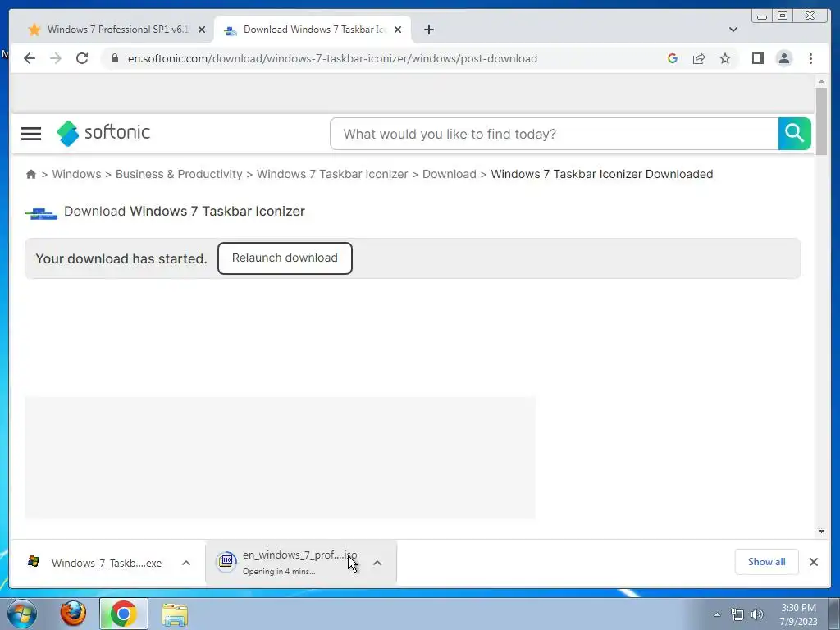This screenshot has width=840, height=630.
Task: Click the Taskbar Iconizer app icon
Action: pos(41,214)
